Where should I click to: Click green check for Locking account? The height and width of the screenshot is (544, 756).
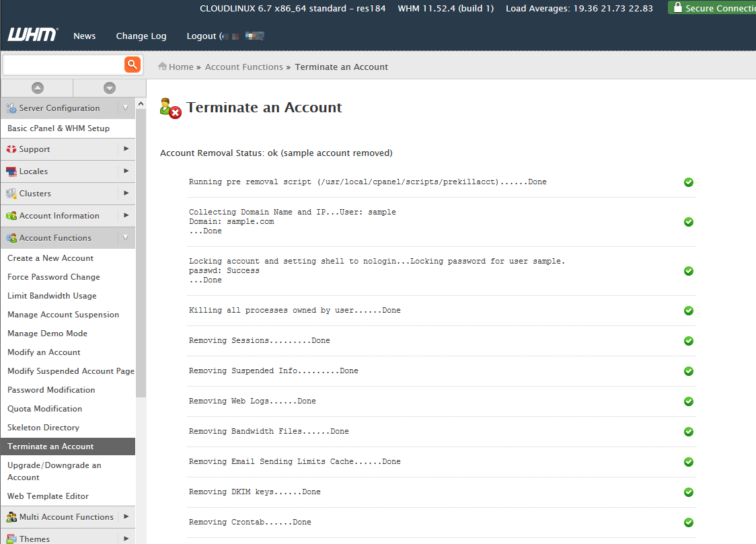click(x=689, y=271)
